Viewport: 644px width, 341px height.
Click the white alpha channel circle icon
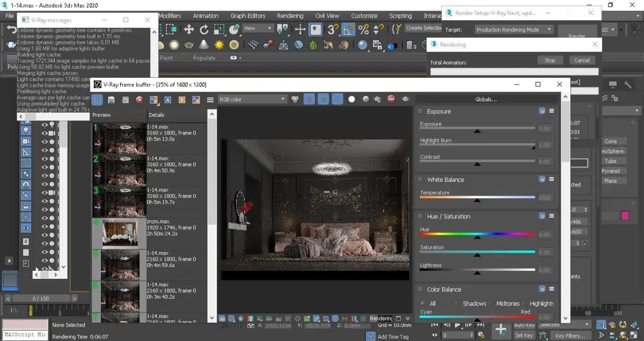(x=352, y=99)
